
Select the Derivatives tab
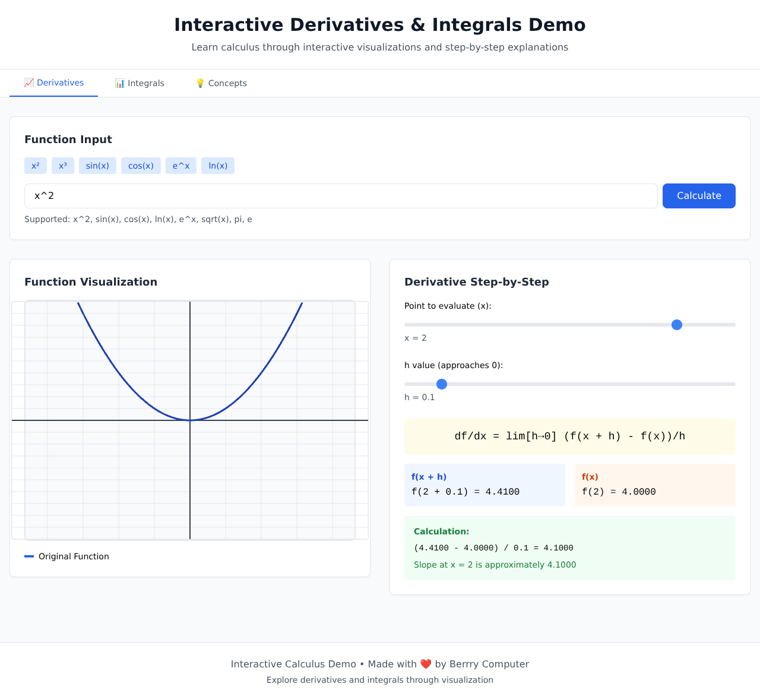[54, 83]
